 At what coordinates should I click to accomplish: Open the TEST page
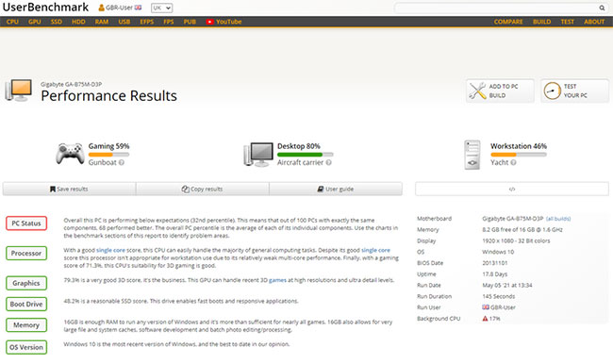[x=567, y=22]
